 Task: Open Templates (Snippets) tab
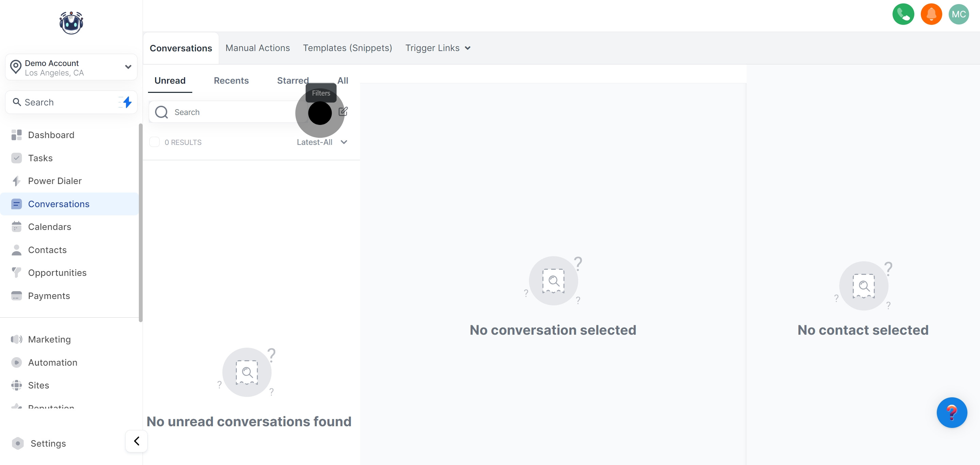[347, 48]
